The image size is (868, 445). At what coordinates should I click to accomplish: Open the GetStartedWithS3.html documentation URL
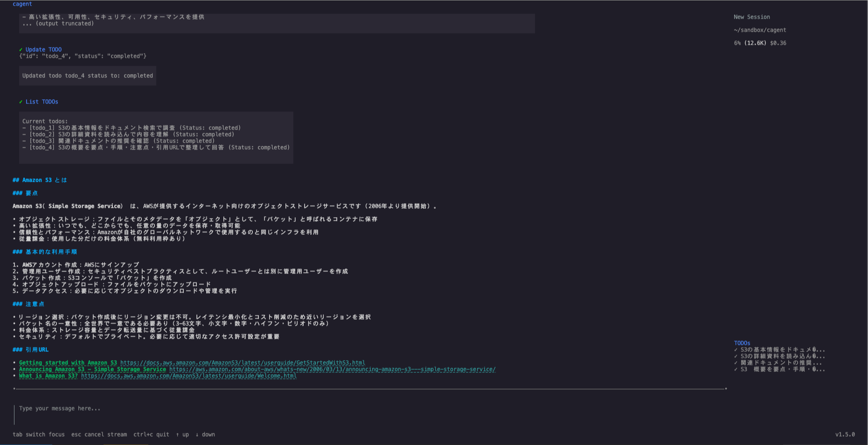click(243, 363)
